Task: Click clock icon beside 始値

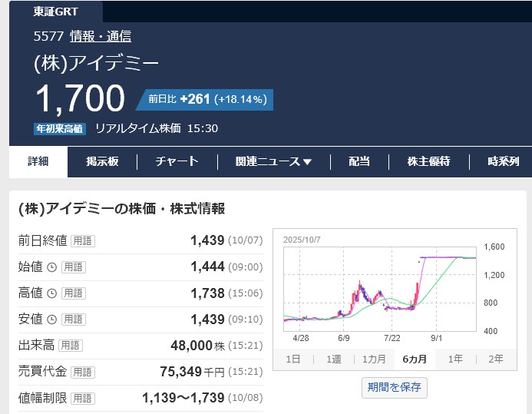Action: [x=51, y=267]
